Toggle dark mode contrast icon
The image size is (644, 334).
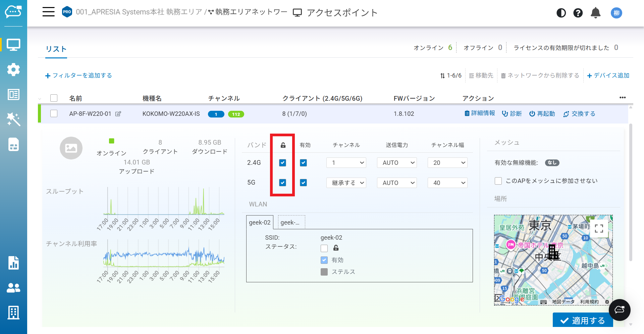click(561, 13)
